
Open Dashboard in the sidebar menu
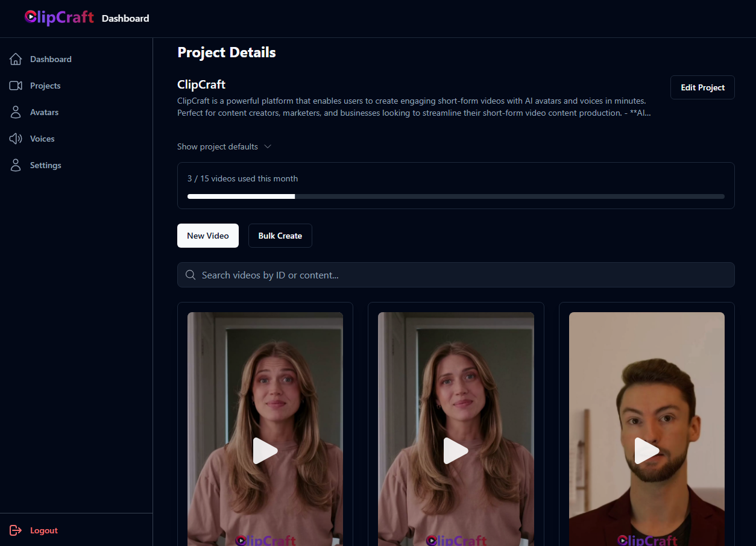[x=76, y=59]
